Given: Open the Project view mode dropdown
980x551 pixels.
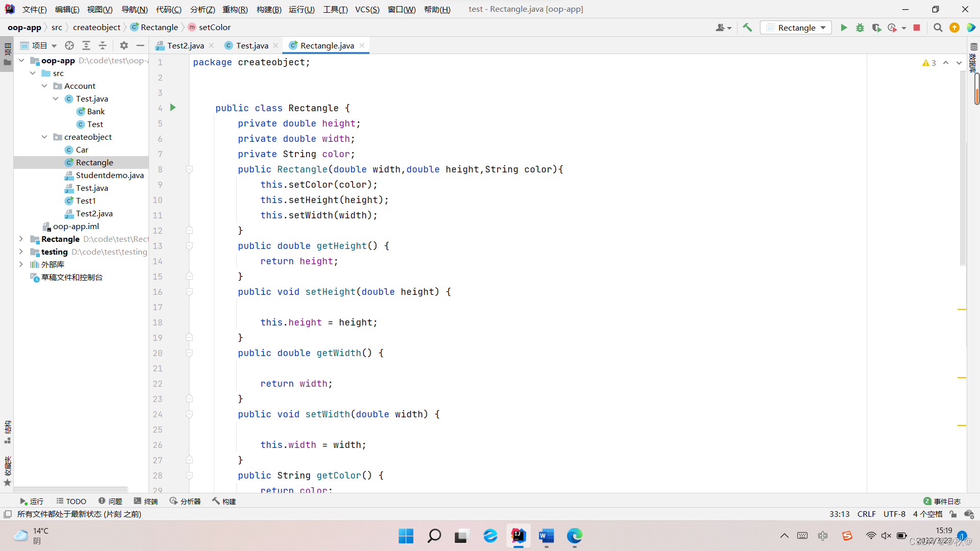Looking at the screenshot, I should [39, 45].
